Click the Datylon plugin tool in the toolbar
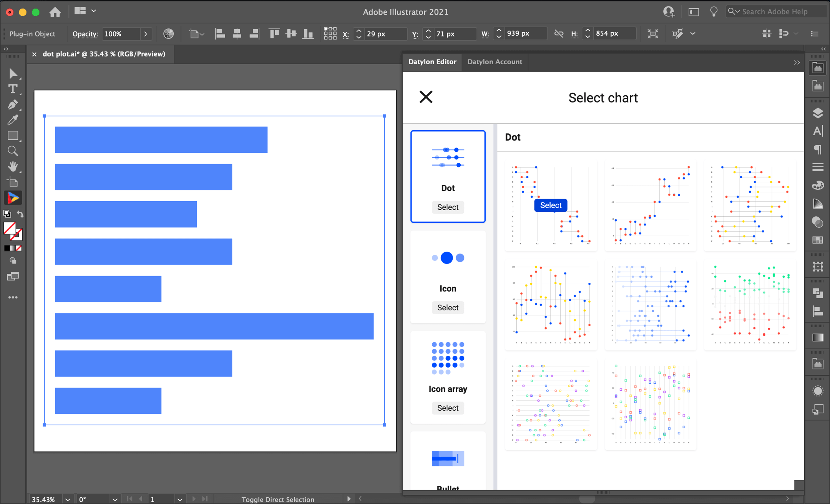 tap(13, 197)
